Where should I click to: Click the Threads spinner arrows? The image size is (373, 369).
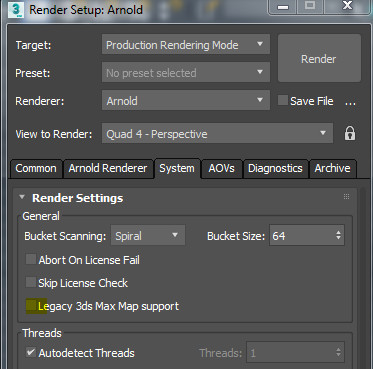pos(338,352)
